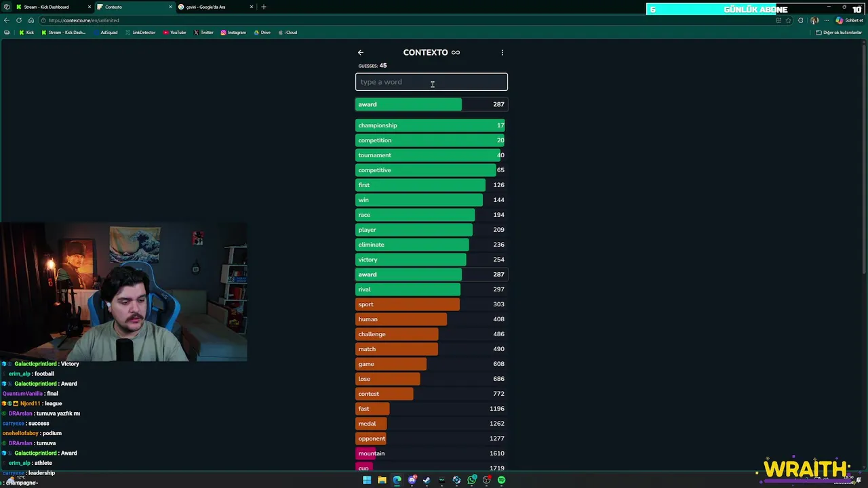Open the LinkDetector bookmark

pyautogui.click(x=140, y=33)
